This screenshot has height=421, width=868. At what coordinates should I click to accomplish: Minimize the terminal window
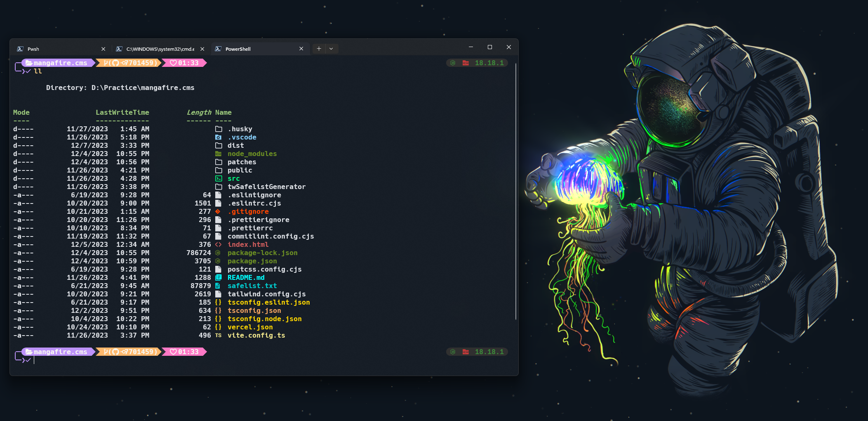[x=471, y=47]
